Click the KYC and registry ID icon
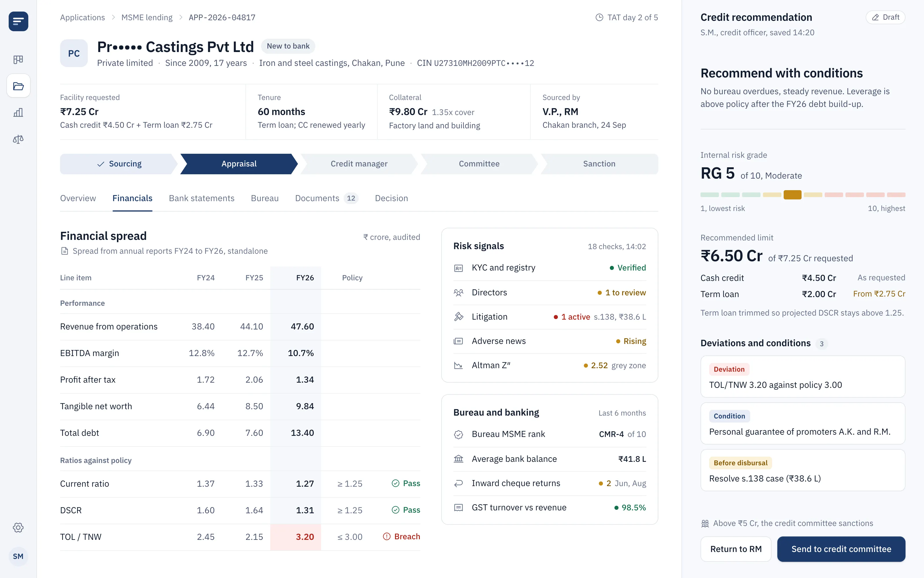The width and height of the screenshot is (924, 578). 458,268
